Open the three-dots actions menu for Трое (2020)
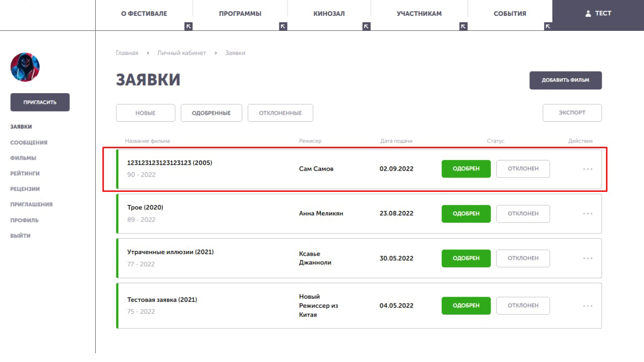Screen dimensions: 644x362 point(587,214)
